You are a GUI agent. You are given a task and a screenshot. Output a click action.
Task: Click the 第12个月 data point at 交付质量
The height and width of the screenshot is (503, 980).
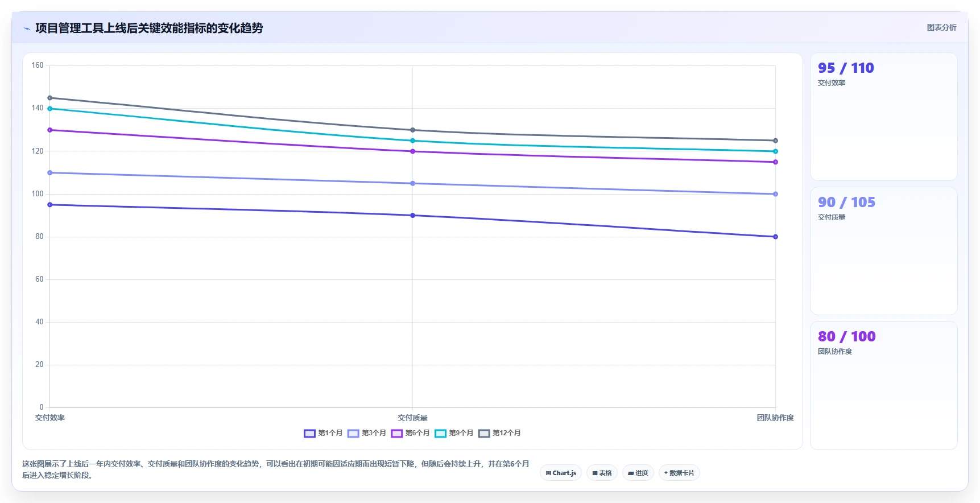click(x=412, y=130)
